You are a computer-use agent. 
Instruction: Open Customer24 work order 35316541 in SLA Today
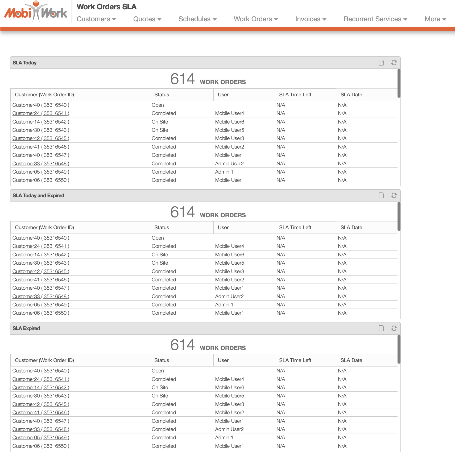(41, 113)
